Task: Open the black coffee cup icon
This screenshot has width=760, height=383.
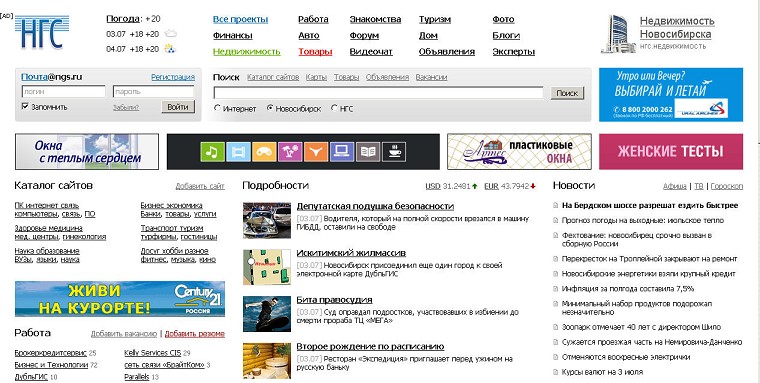Action: point(394,152)
